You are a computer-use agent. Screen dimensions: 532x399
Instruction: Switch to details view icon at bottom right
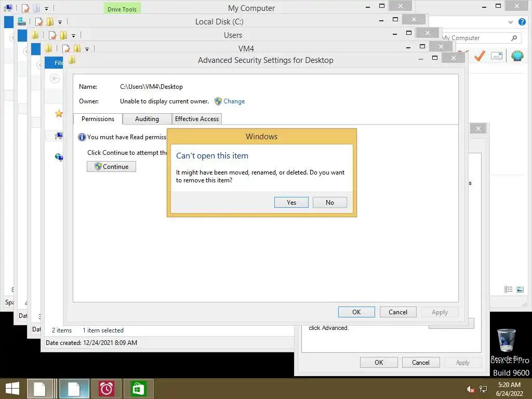pos(508,289)
